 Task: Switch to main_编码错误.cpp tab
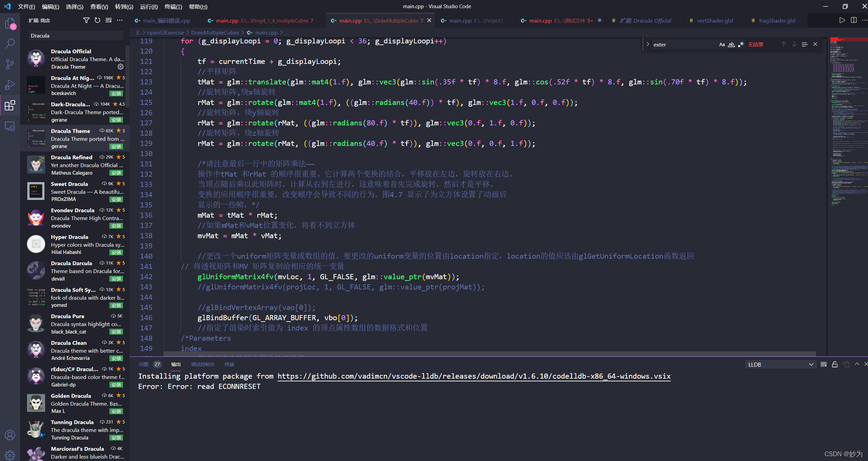(x=166, y=21)
